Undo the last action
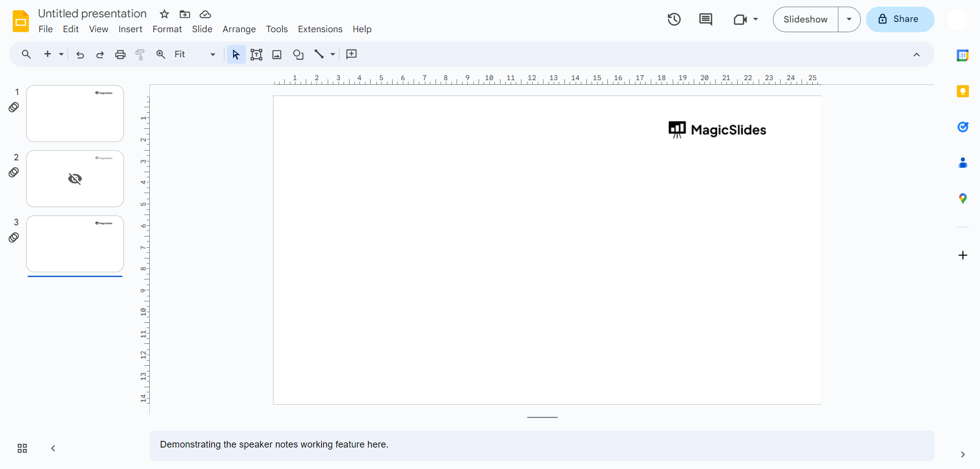 tap(80, 55)
